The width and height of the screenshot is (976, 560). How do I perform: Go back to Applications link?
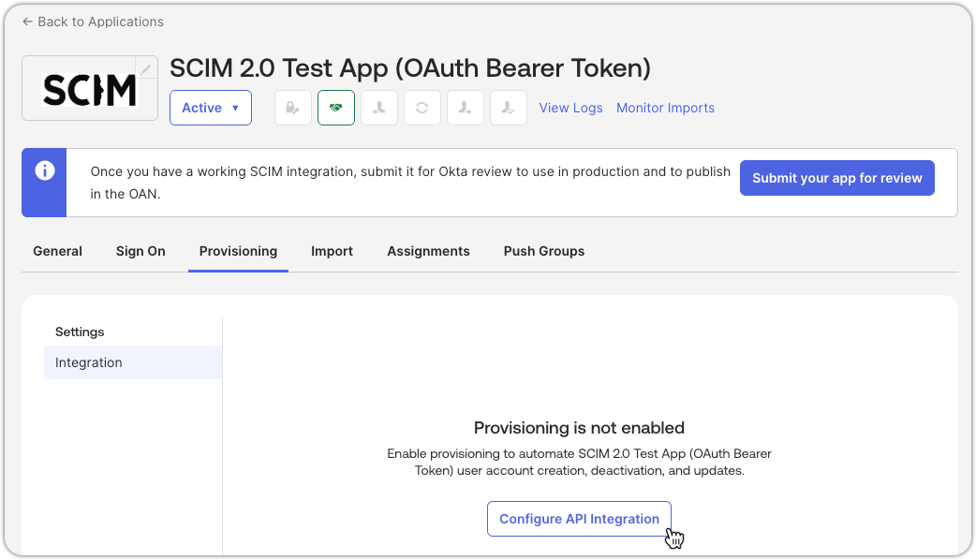[x=93, y=22]
